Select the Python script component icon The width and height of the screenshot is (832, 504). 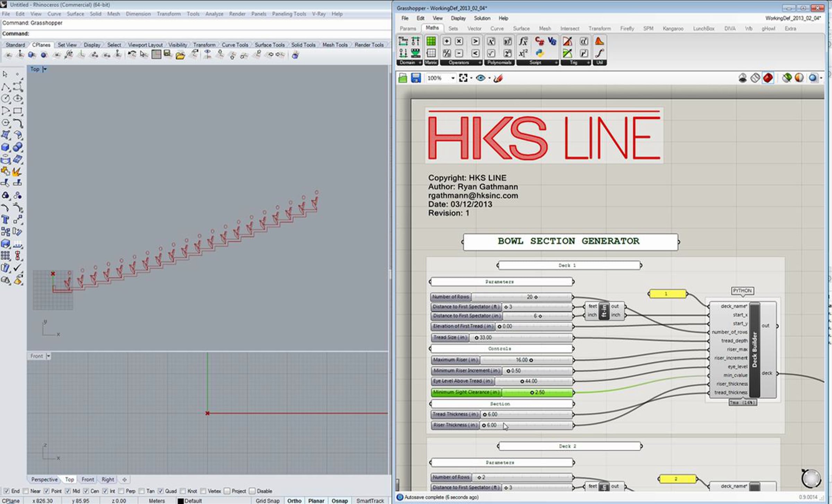539,53
